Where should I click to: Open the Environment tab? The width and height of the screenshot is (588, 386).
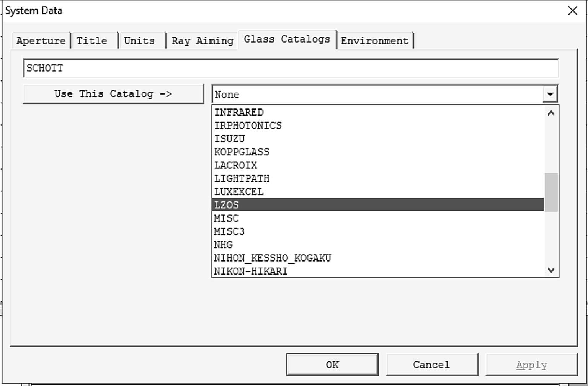[x=374, y=41]
